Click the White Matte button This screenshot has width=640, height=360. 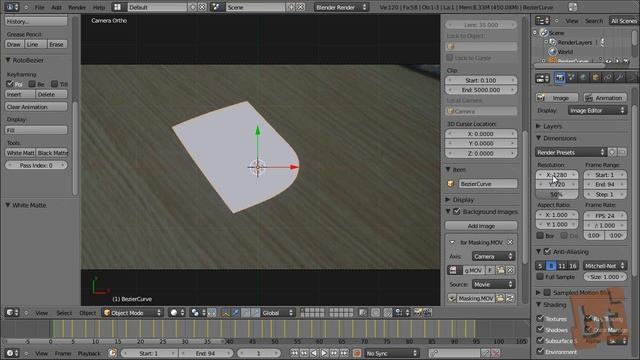pos(20,153)
